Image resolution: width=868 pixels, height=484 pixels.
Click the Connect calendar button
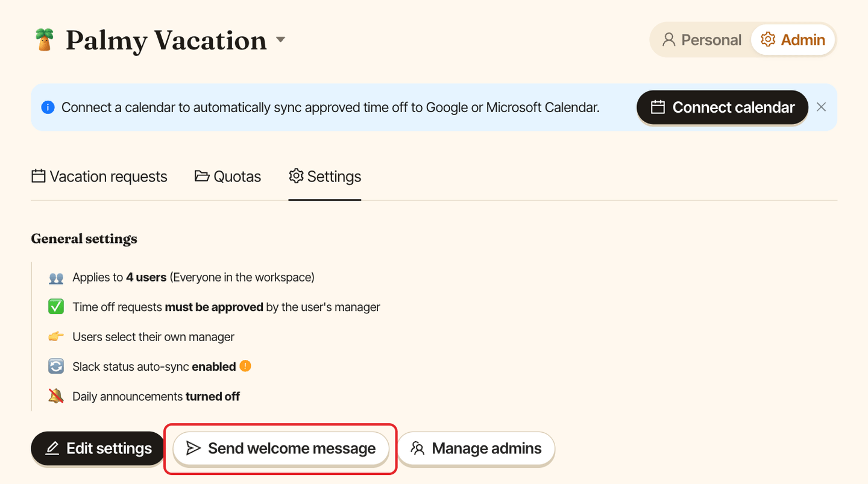(722, 107)
